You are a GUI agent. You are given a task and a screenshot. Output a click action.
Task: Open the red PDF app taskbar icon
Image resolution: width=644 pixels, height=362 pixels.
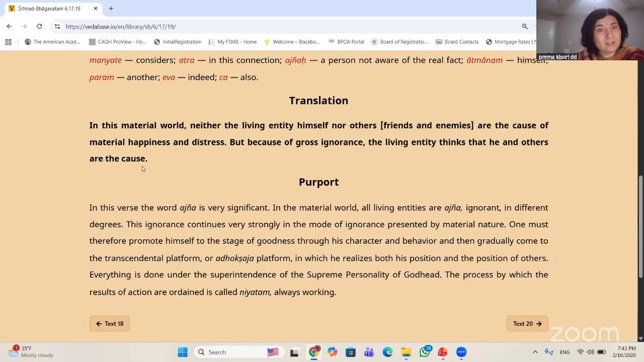click(x=443, y=352)
